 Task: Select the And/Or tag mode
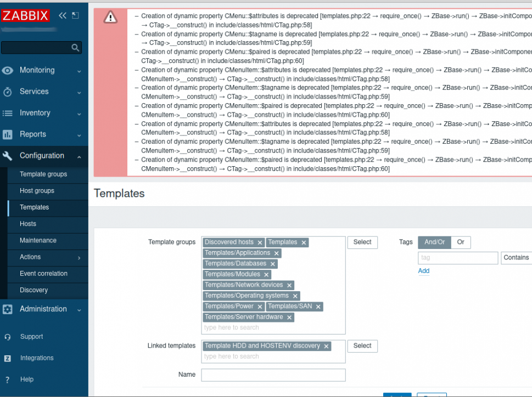point(434,242)
